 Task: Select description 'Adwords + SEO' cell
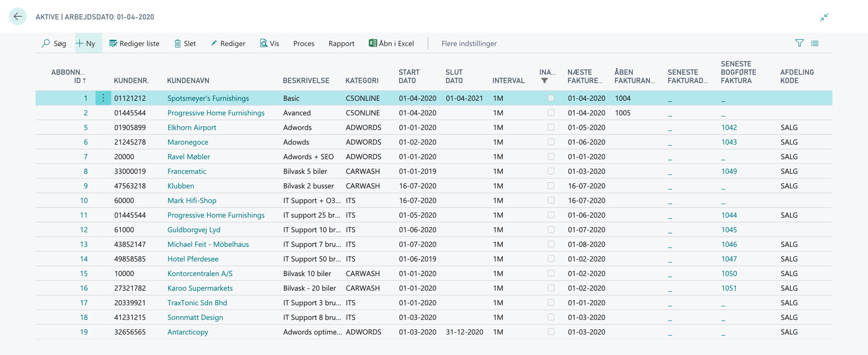coord(308,157)
